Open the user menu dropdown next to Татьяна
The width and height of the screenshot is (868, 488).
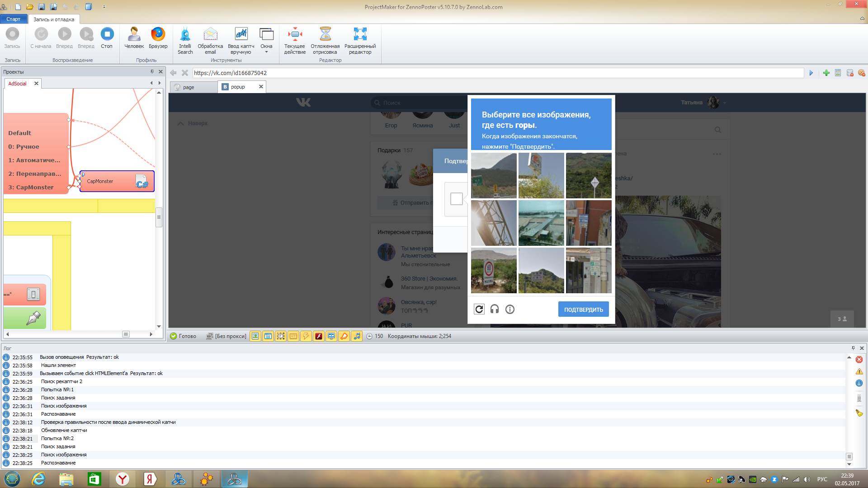[725, 103]
